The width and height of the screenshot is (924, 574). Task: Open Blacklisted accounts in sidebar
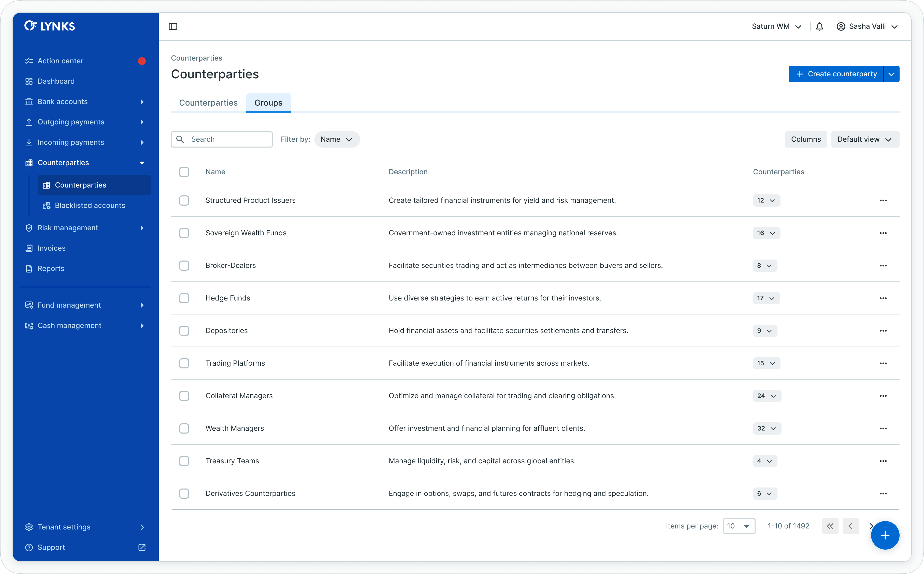[90, 206]
